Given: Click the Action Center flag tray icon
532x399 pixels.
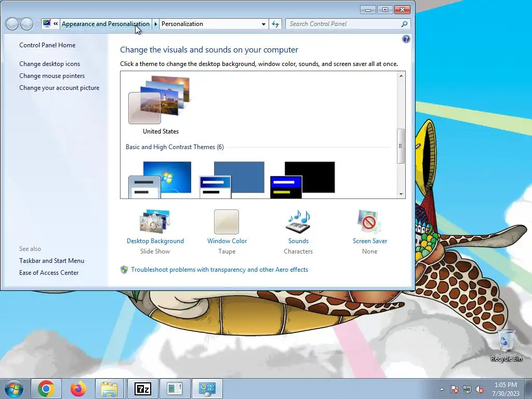Looking at the screenshot, I should point(455,389).
